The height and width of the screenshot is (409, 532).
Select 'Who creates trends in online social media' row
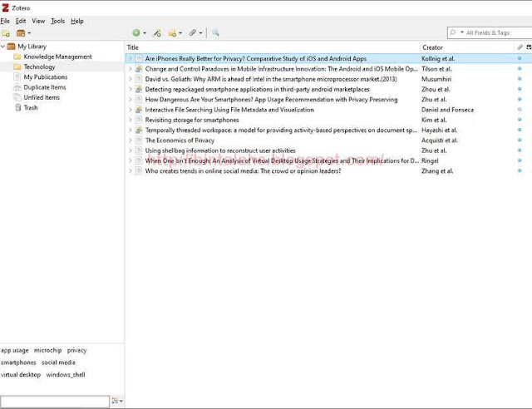pyautogui.click(x=328, y=170)
